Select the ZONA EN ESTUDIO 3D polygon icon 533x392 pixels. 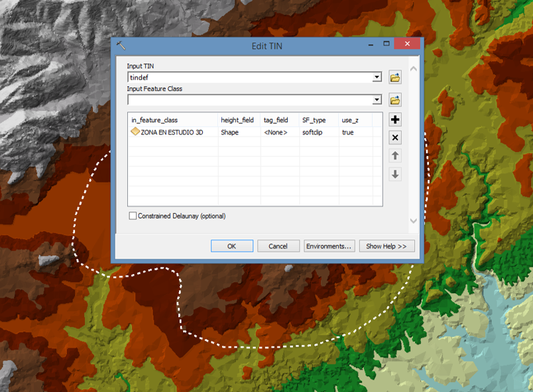tap(135, 132)
